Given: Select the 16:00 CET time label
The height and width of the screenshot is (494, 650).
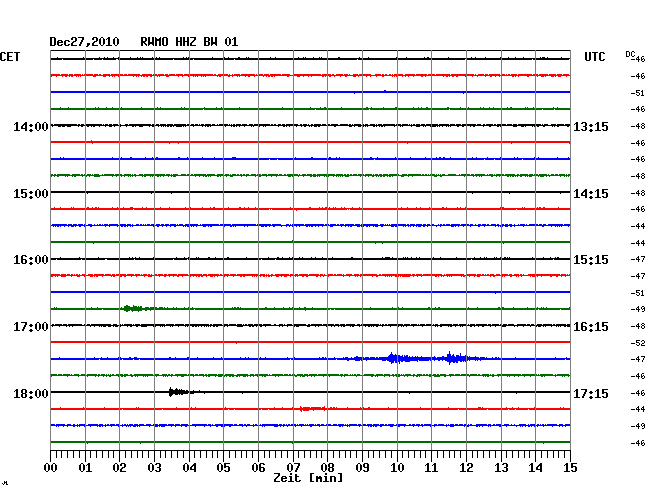Looking at the screenshot, I should 31,260.
